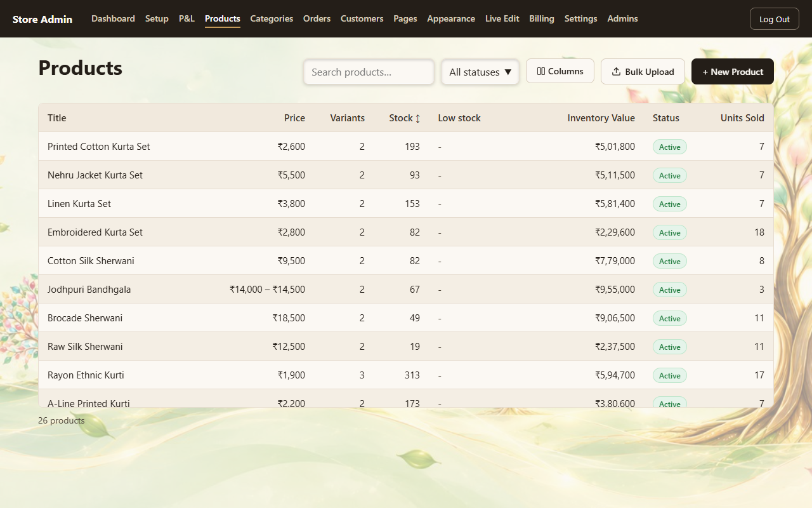Navigate to Categories
812x508 pixels.
272,18
